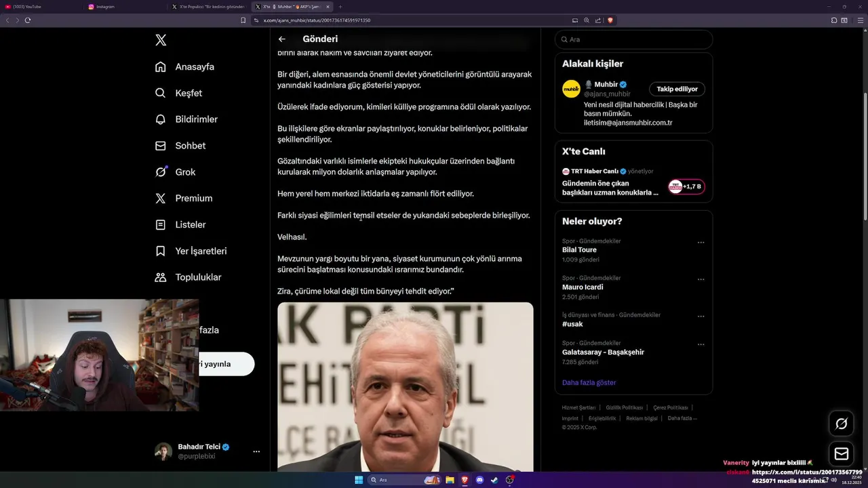Open Reklam bilgisi footer link
Viewport: 868px width, 488px height.
coord(642,418)
